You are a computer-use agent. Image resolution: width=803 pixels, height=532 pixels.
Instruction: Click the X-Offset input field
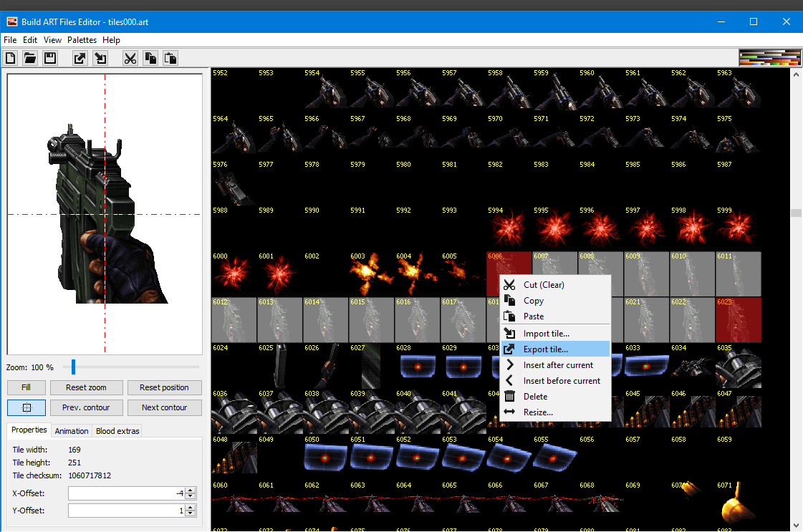127,493
